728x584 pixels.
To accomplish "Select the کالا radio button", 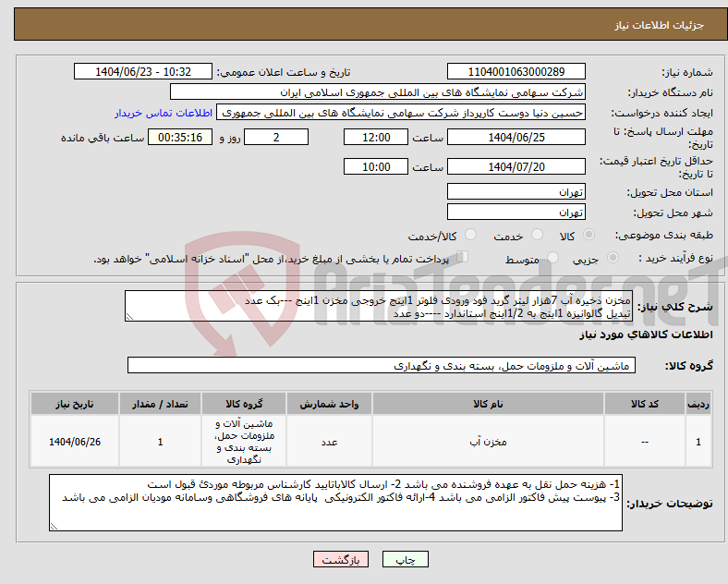I will tap(588, 235).
